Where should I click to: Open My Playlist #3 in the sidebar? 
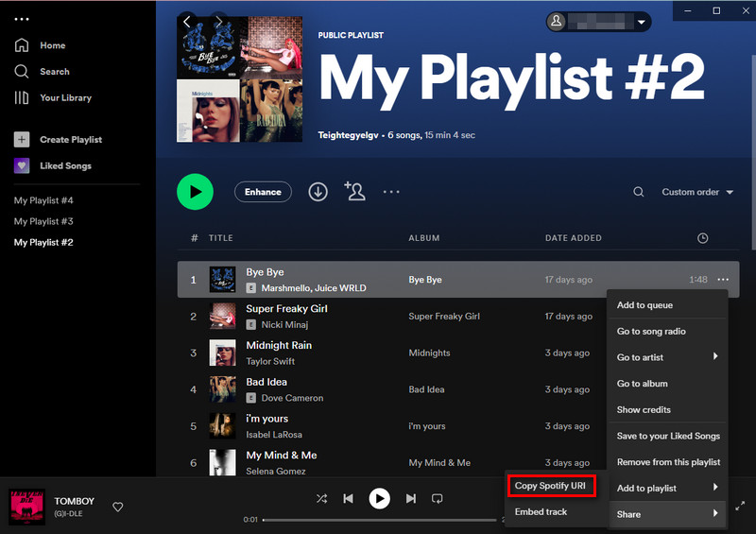pos(43,221)
